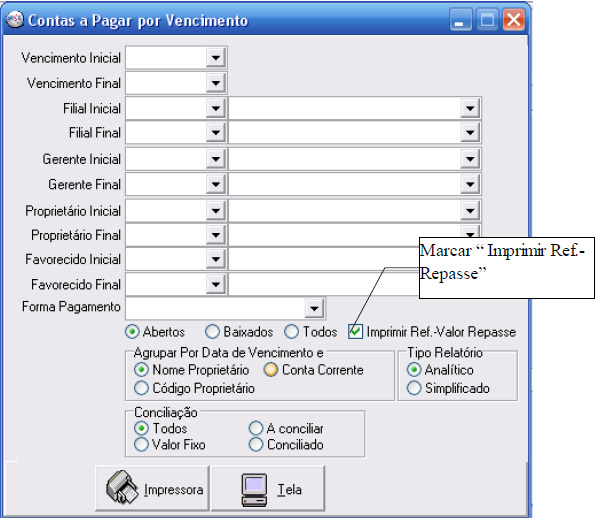Click the Proprietário Inicial code field

click(x=165, y=211)
